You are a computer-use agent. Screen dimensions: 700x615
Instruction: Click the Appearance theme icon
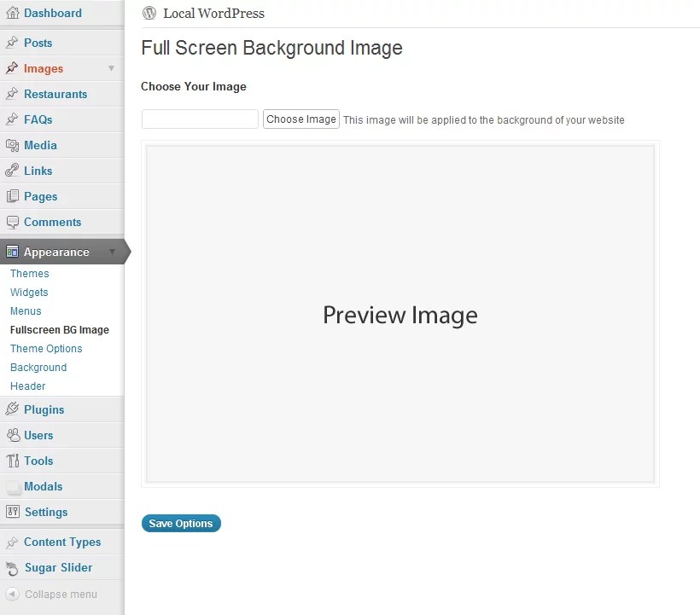coord(13,252)
